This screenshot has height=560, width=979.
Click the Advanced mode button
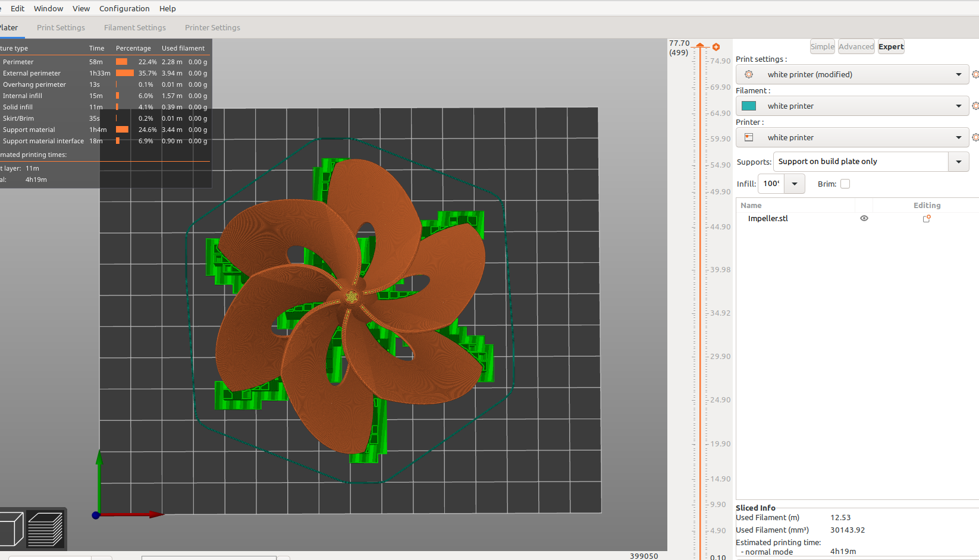(x=856, y=46)
